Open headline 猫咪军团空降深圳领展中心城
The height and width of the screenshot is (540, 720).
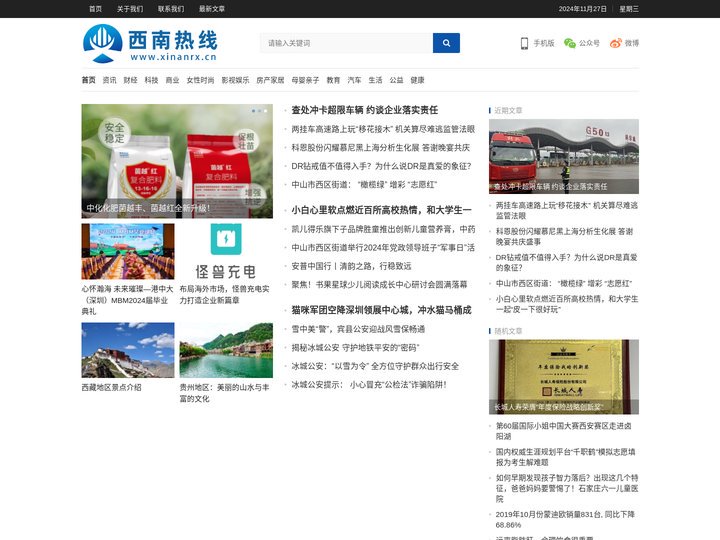tap(382, 310)
